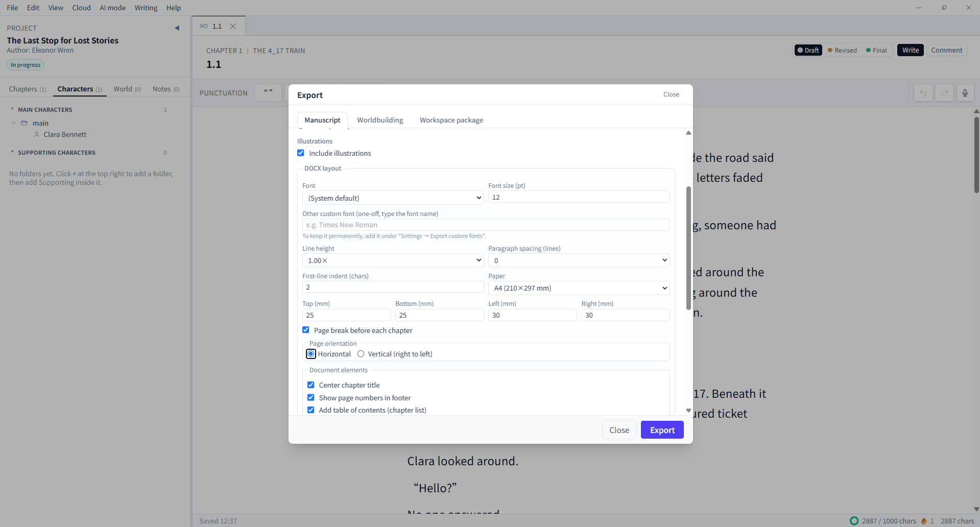This screenshot has height=527, width=980.
Task: Collapse Main Characters section
Action: 12,109
